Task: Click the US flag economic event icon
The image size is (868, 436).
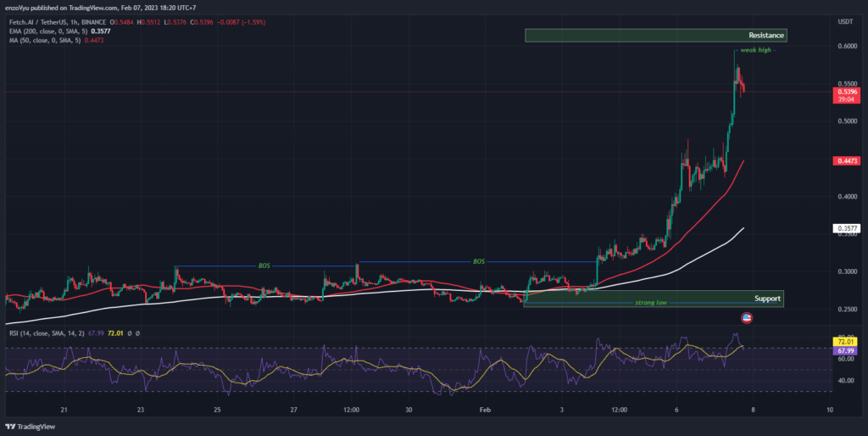Action: (x=746, y=318)
